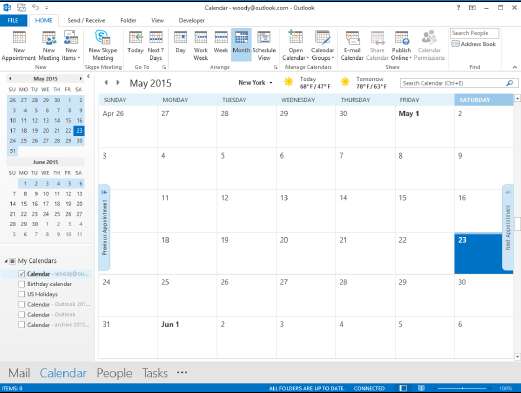Select Jun 1 in month grid
Image resolution: width=521 pixels, height=393 pixels.
pyautogui.click(x=187, y=337)
